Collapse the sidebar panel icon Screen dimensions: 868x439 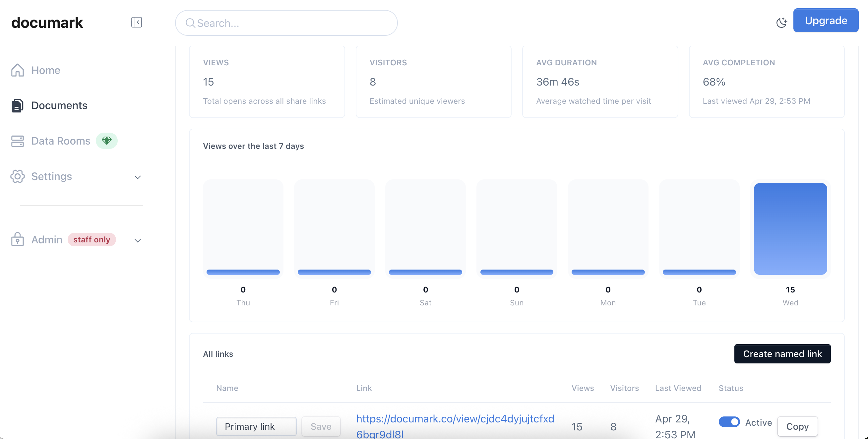click(137, 22)
